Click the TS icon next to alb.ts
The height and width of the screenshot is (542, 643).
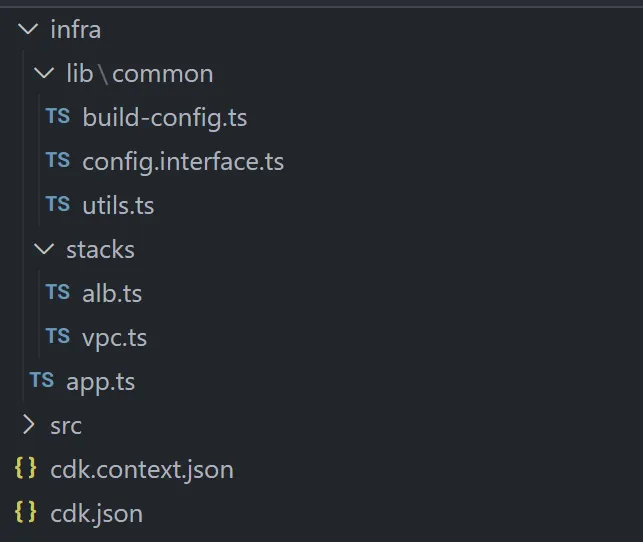tap(58, 293)
